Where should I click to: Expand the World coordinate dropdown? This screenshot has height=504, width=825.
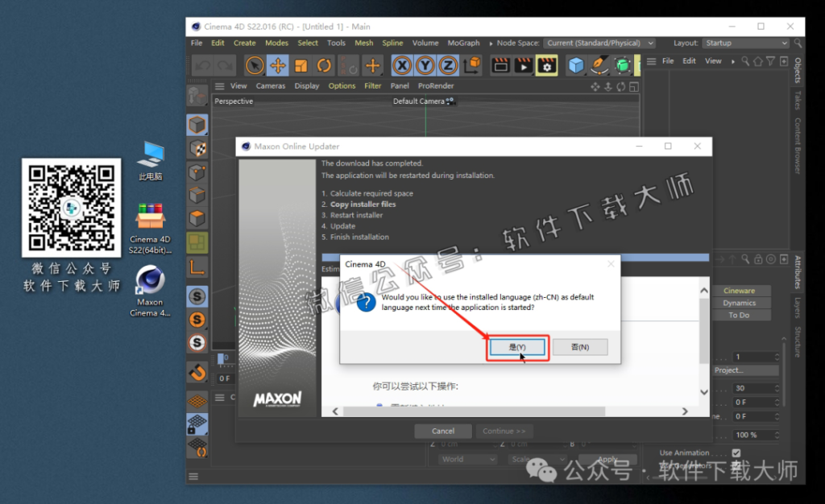click(469, 459)
